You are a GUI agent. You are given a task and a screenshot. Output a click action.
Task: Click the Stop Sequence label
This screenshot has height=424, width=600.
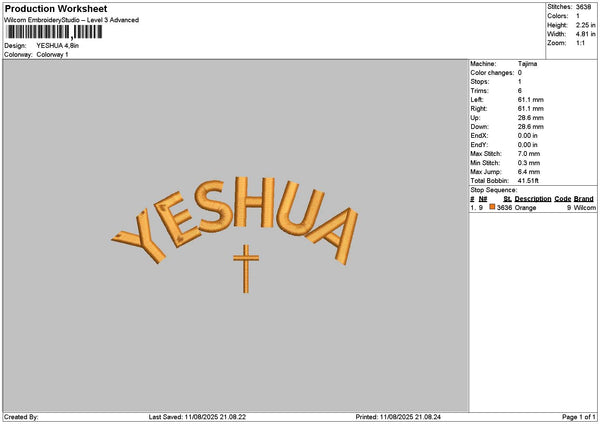tap(493, 190)
